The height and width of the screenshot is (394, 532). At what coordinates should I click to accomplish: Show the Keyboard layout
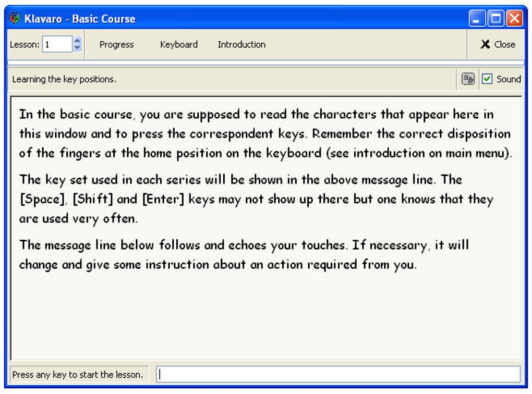(179, 44)
